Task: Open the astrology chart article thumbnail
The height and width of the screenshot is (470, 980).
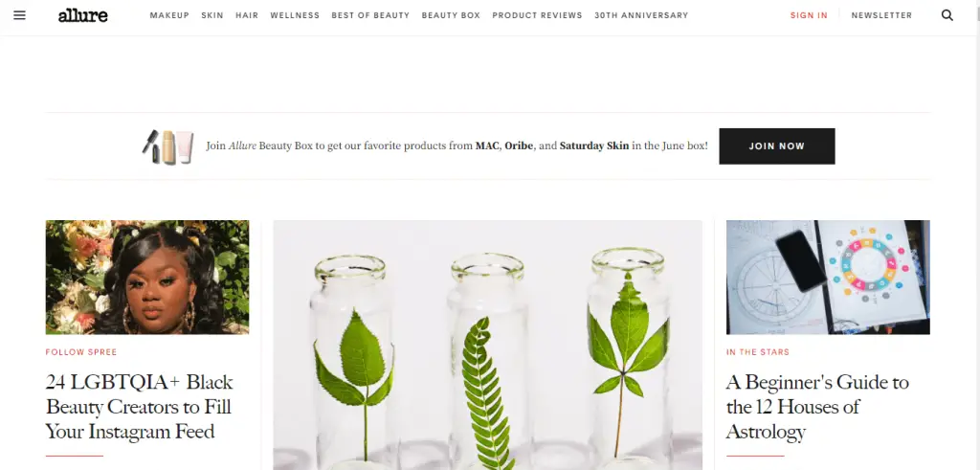Action: [828, 277]
